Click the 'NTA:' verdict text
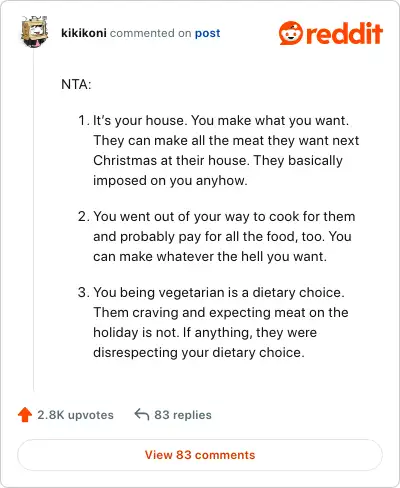 (x=76, y=84)
